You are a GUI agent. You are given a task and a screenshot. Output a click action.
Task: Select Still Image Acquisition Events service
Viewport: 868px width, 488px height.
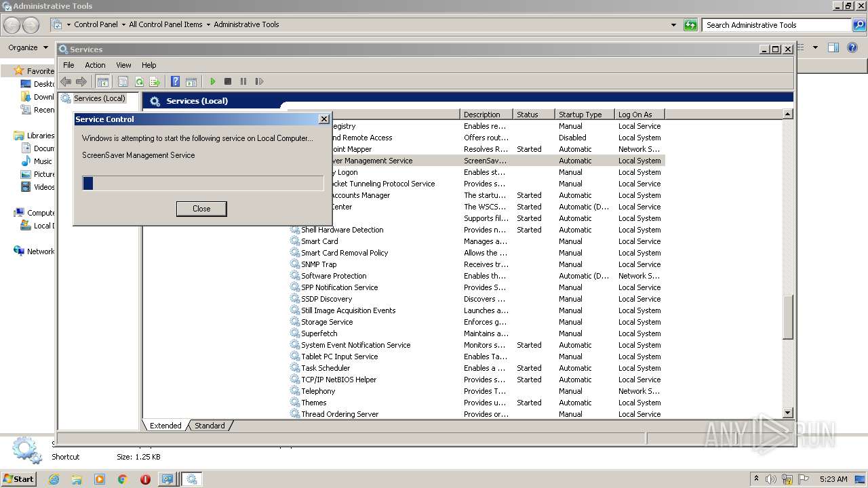click(x=477, y=310)
